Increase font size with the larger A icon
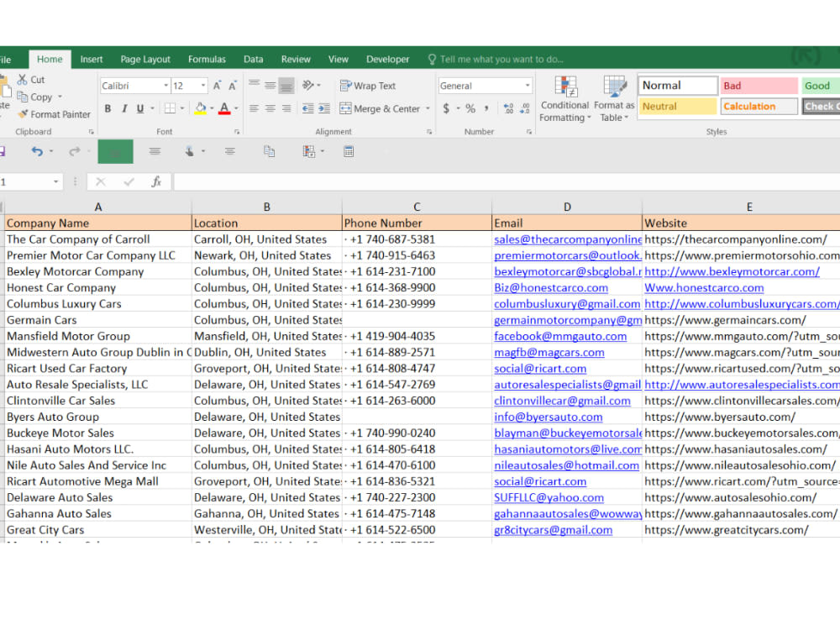The image size is (840, 630). (x=217, y=86)
